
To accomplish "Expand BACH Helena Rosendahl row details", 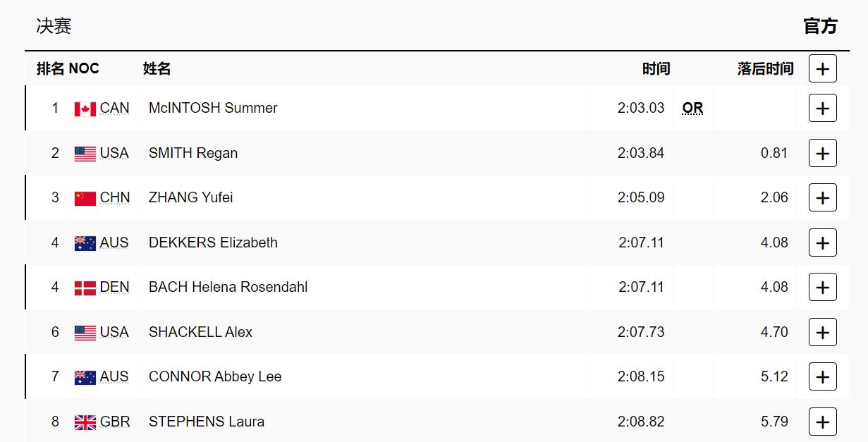I will point(822,288).
